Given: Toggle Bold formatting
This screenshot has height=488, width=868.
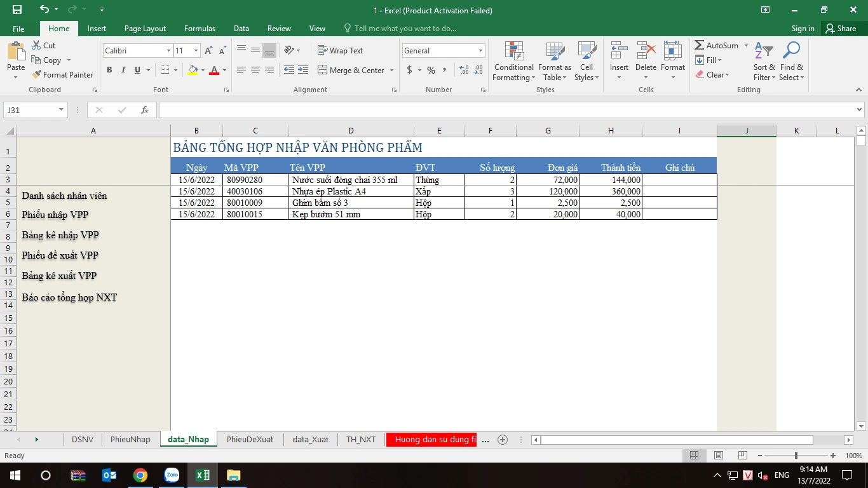Looking at the screenshot, I should 109,70.
